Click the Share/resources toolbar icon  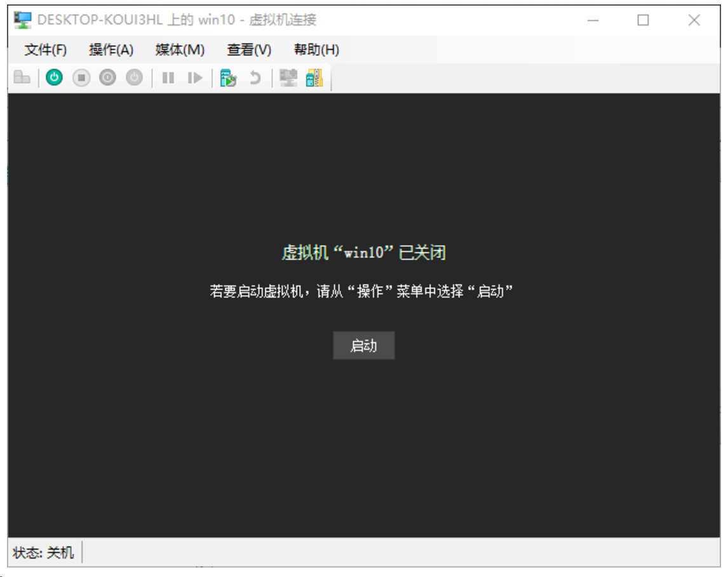point(314,77)
